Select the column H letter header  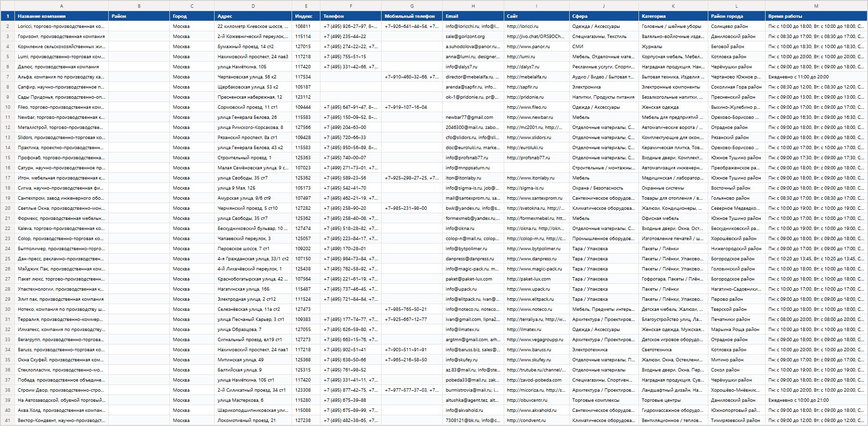473,6
